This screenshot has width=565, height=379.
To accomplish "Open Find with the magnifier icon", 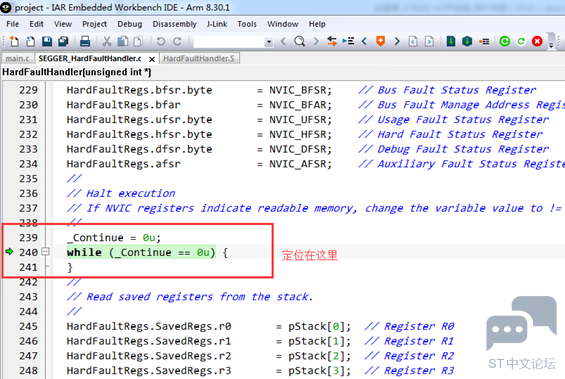I will coord(299,41).
